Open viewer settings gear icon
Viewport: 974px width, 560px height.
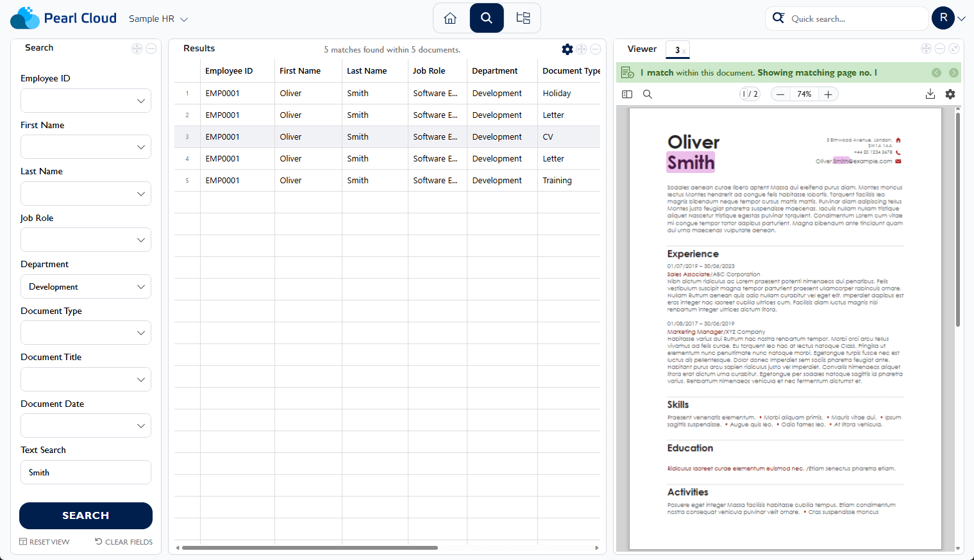coord(950,94)
